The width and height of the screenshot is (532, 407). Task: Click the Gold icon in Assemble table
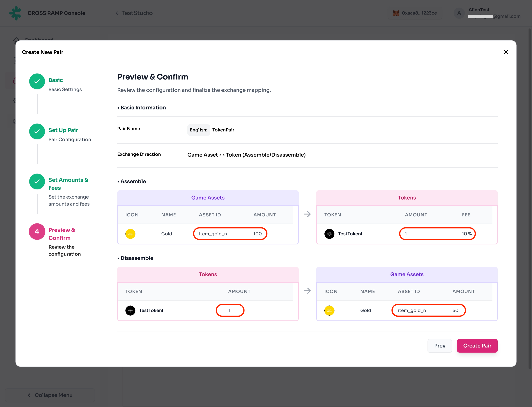[130, 234]
